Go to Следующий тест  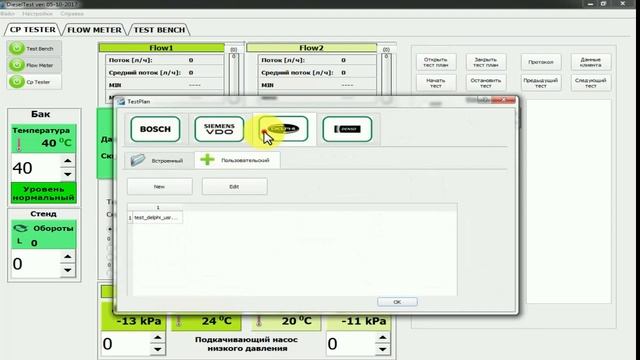click(x=591, y=83)
